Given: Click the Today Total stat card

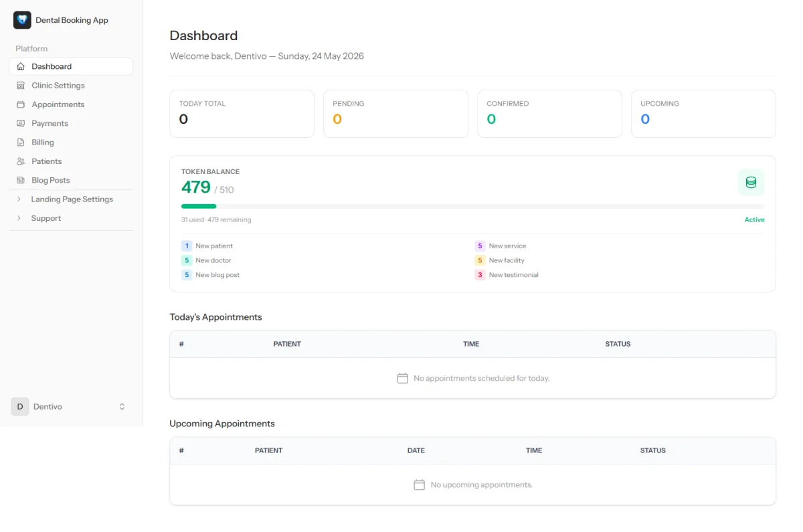Looking at the screenshot, I should point(242,114).
